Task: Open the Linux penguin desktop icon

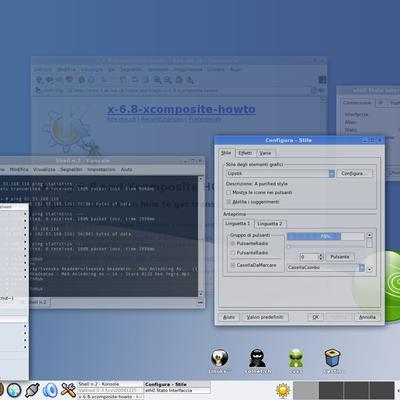Action: [x=220, y=358]
